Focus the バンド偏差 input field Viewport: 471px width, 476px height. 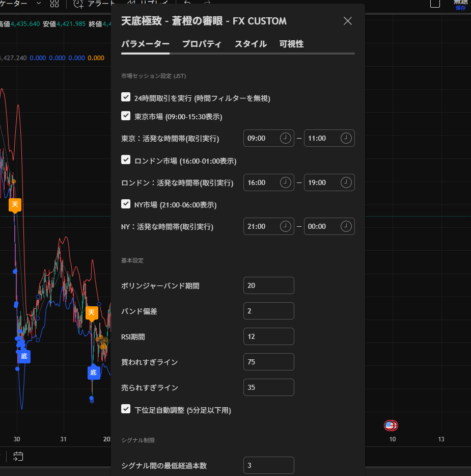coord(269,311)
